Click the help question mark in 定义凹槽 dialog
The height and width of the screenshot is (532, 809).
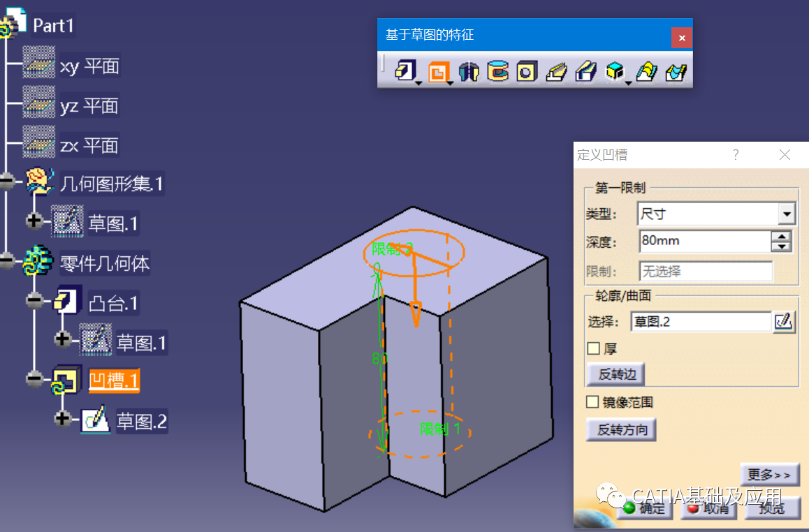pyautogui.click(x=735, y=155)
